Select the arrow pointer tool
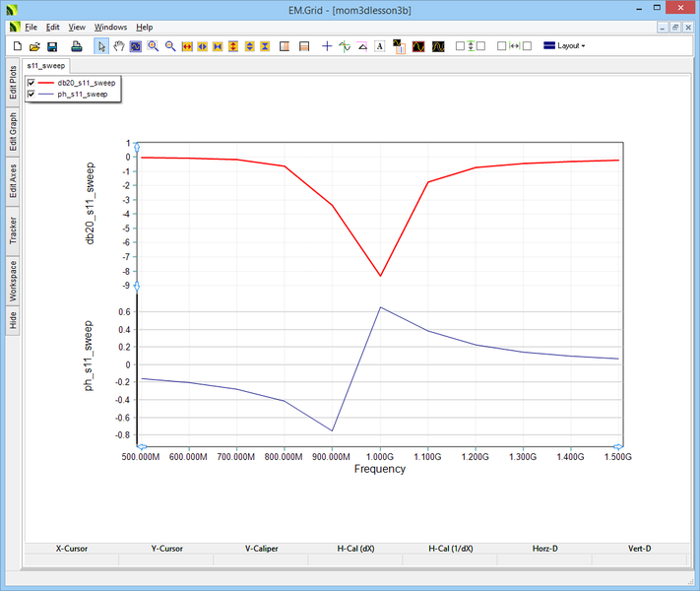 tap(101, 46)
